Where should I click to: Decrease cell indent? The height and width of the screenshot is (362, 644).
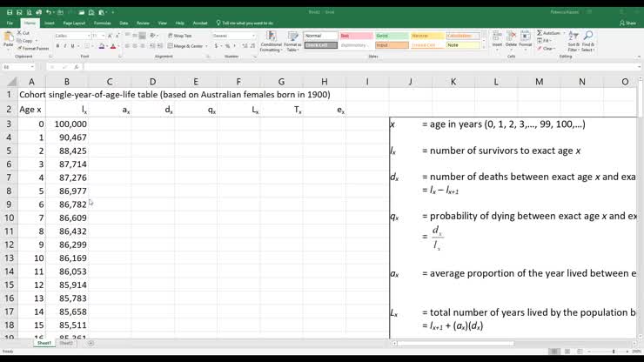pos(152,46)
